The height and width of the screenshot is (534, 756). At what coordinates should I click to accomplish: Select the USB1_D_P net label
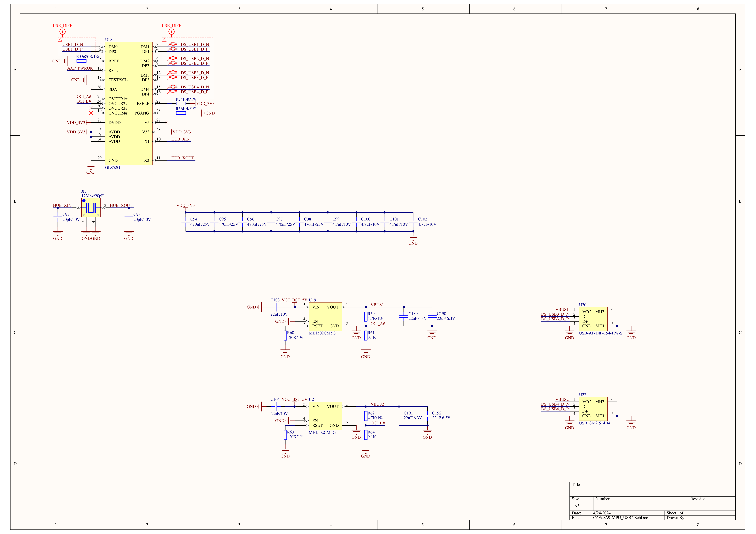72,49
